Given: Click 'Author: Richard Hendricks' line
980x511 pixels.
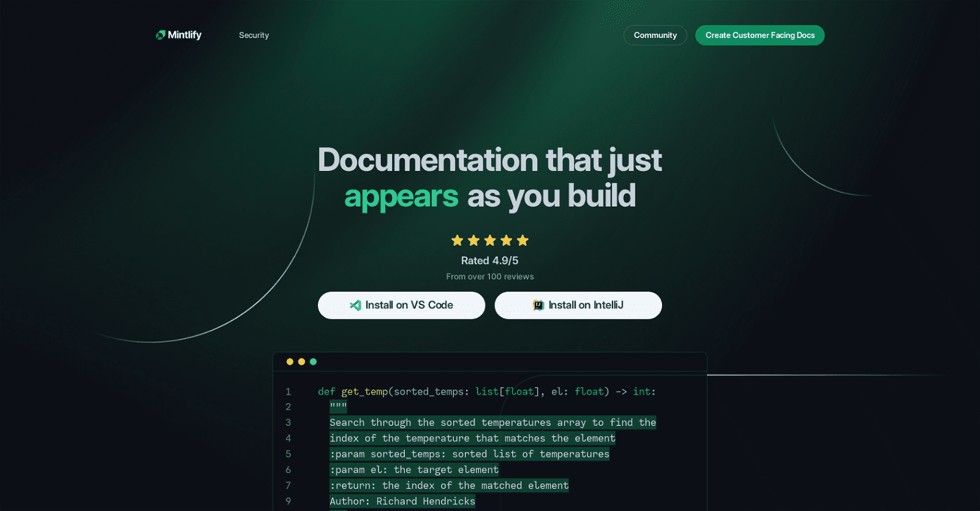Looking at the screenshot, I should coord(402,501).
